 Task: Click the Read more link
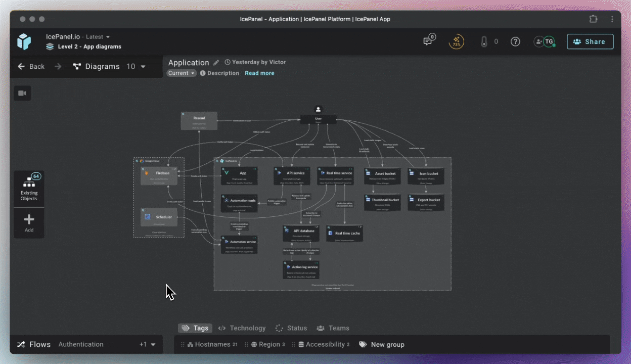tap(259, 73)
